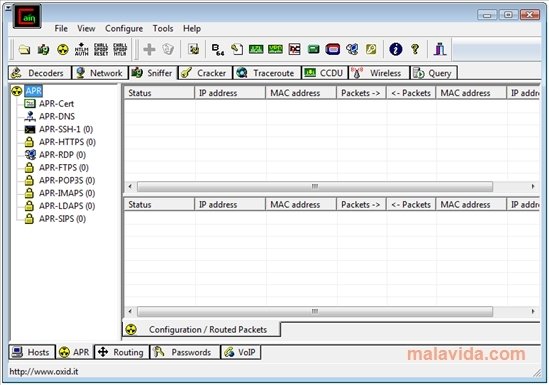Viewport: 549px width, 385px height.
Task: Switch to the APR bottom tab
Action: tap(75, 352)
